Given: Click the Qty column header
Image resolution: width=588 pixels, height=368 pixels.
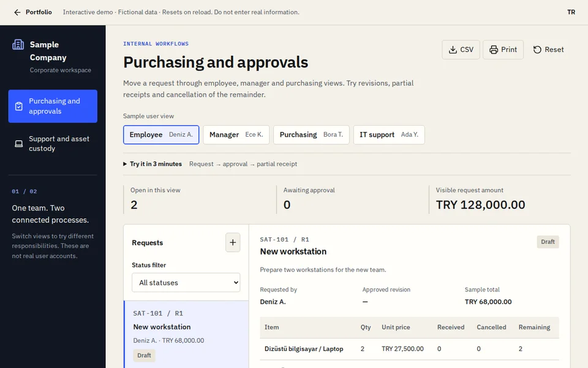Looking at the screenshot, I should click(366, 328).
